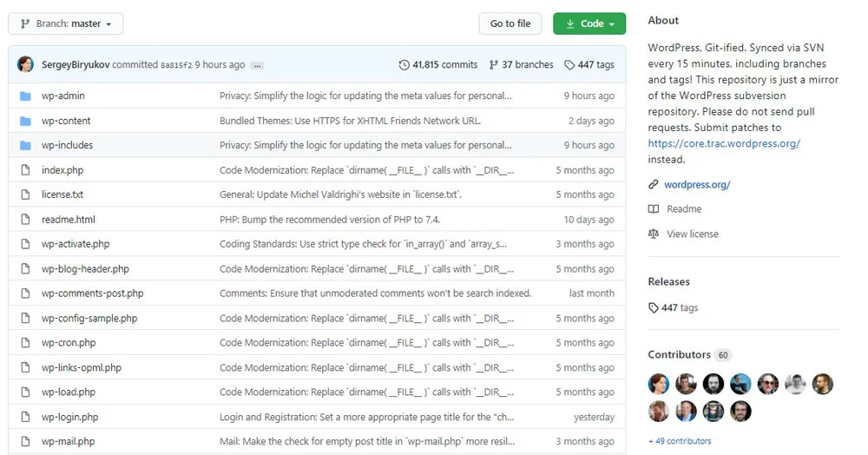Open the Coding Standards in_array commit message
The height and width of the screenshot is (455, 868).
coord(363,243)
